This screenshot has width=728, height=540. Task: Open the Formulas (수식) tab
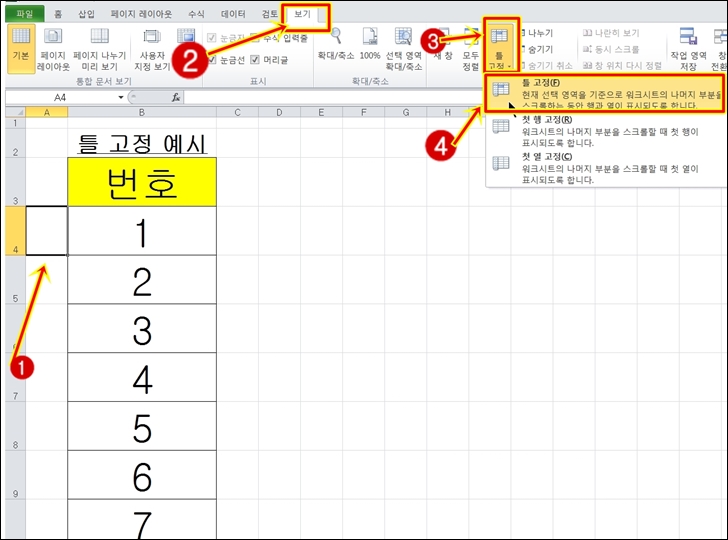[196, 14]
